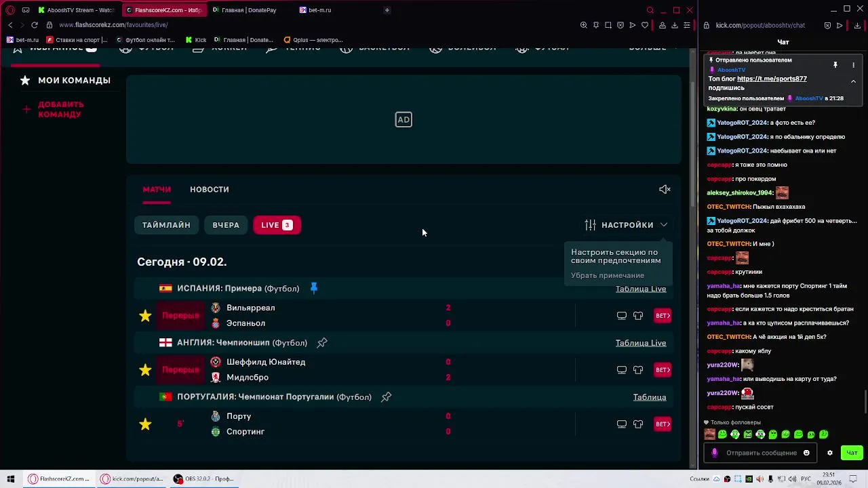
Task: Open the Kick chat settings gear
Action: pos(829,453)
